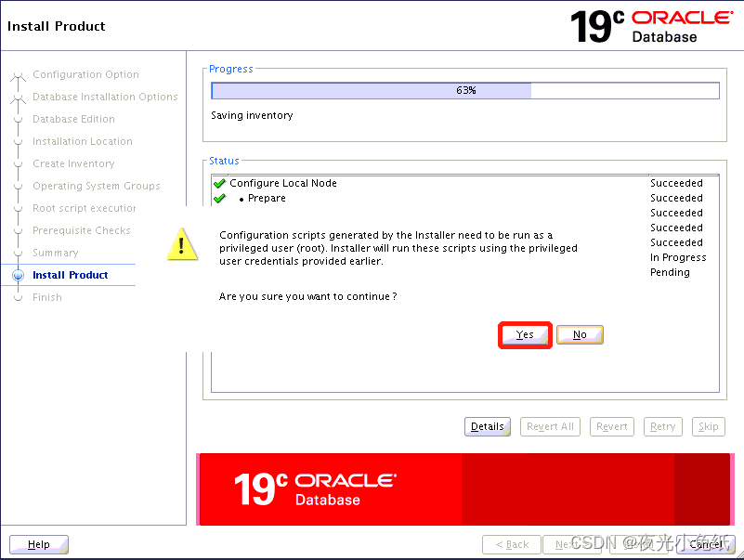
Task: Click the 19c Oracle Database header logo
Action: click(651, 27)
